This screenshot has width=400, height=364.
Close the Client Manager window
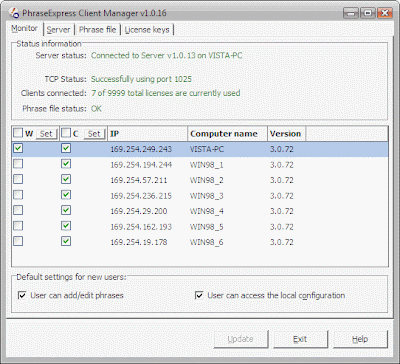pyautogui.click(x=385, y=13)
